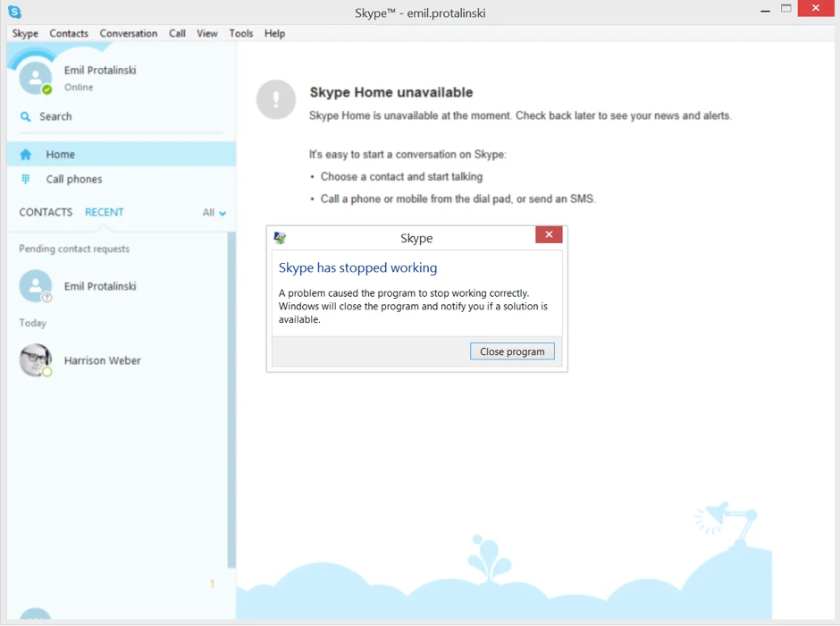Toggle your Online status below your name
Image resolution: width=840 pixels, height=626 pixels.
pyautogui.click(x=79, y=87)
